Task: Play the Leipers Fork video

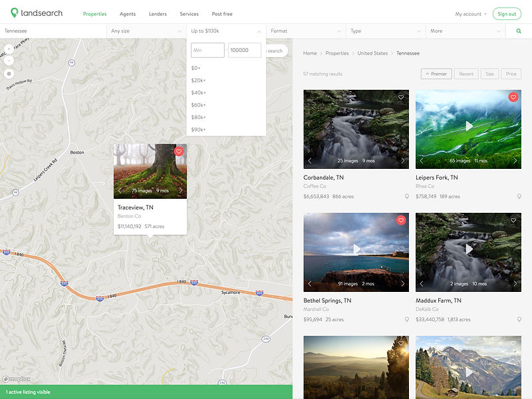Action: click(469, 126)
